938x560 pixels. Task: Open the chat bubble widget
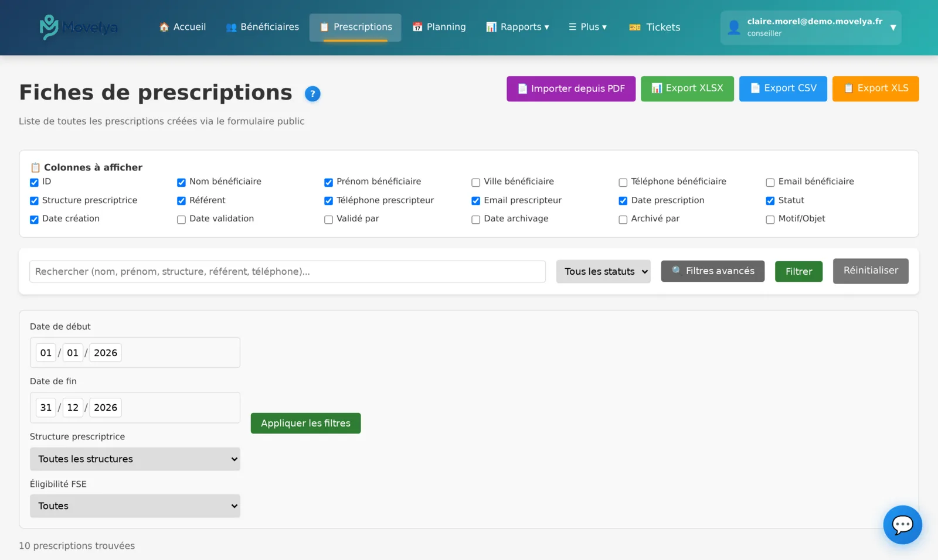[x=902, y=524]
